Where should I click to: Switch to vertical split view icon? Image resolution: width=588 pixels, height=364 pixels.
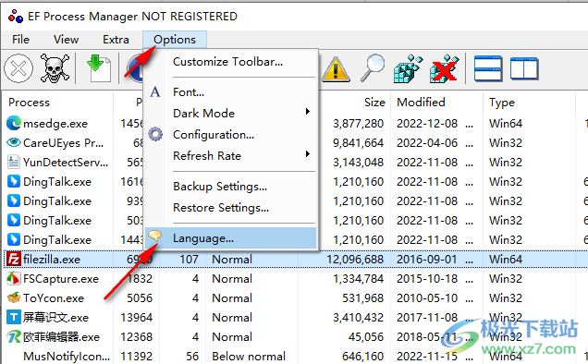click(524, 68)
